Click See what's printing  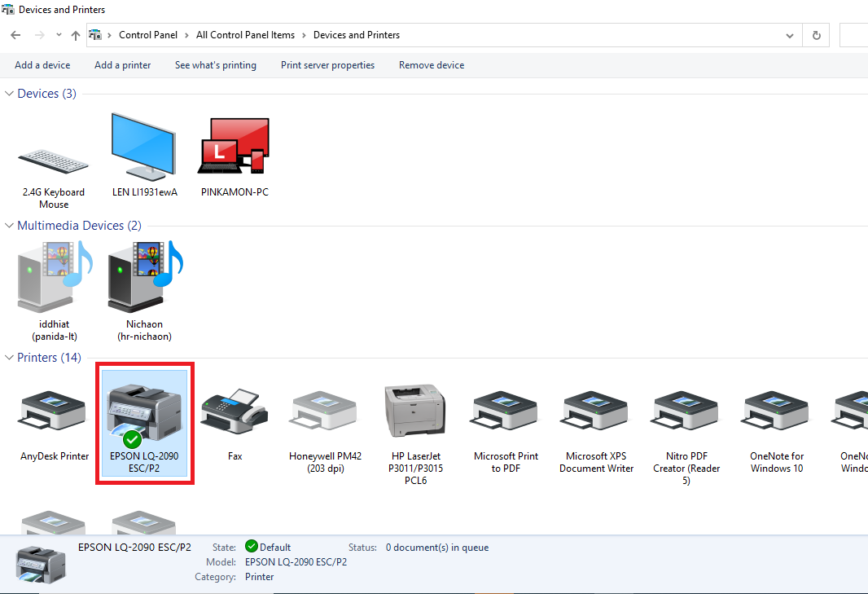click(x=215, y=65)
